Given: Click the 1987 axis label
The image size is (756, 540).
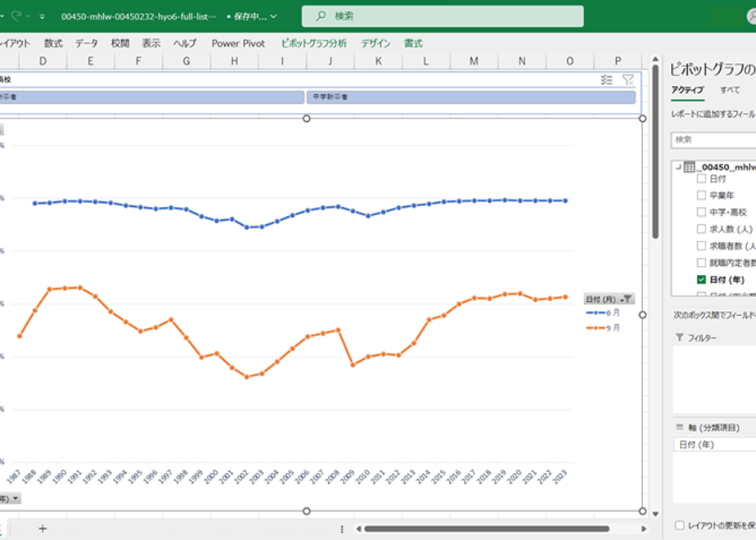Looking at the screenshot, I should tap(14, 476).
